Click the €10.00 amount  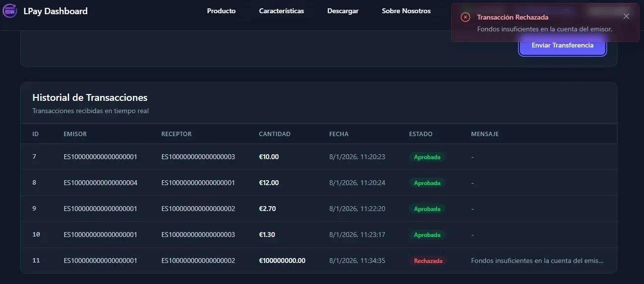click(x=269, y=157)
